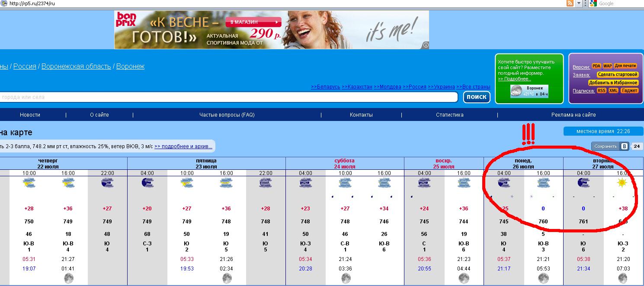The height and width of the screenshot is (286, 644).
Task: Click the подробнее и архив link
Action: (x=183, y=146)
